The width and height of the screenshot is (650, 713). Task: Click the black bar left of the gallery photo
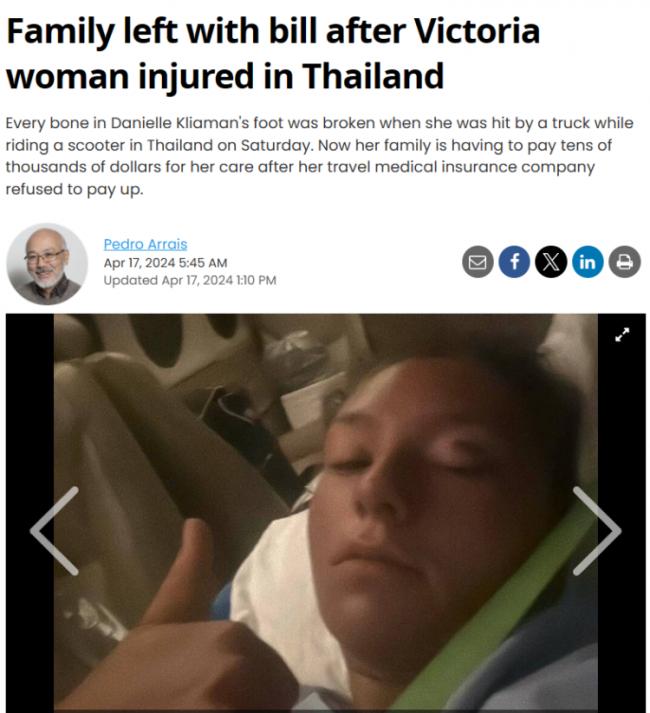pyautogui.click(x=30, y=513)
